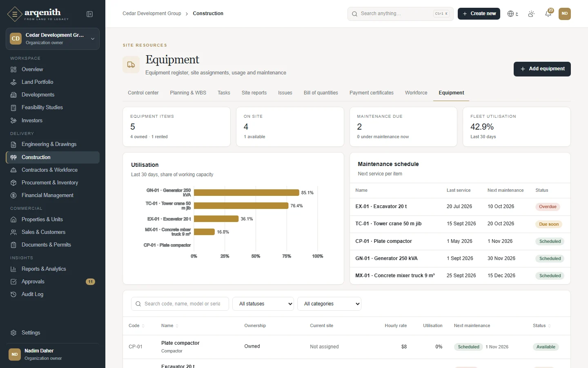Click the Equipment truck header icon
588x368 pixels.
tap(131, 65)
